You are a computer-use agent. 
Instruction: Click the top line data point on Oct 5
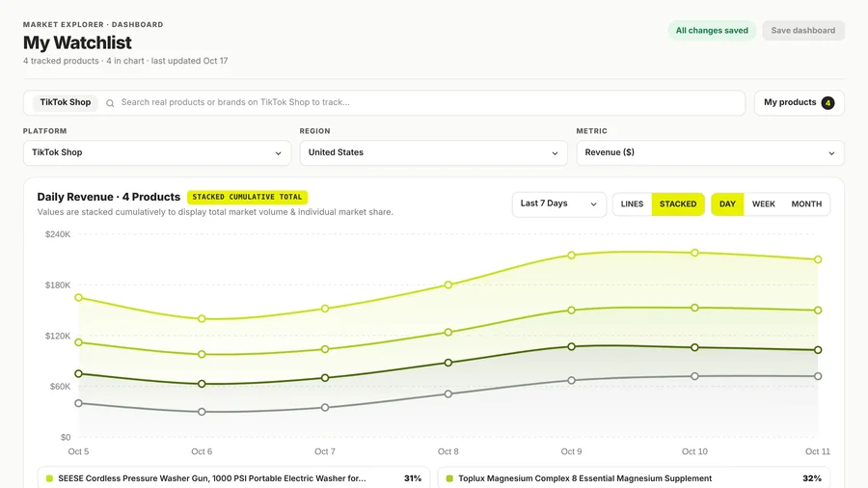pyautogui.click(x=79, y=298)
